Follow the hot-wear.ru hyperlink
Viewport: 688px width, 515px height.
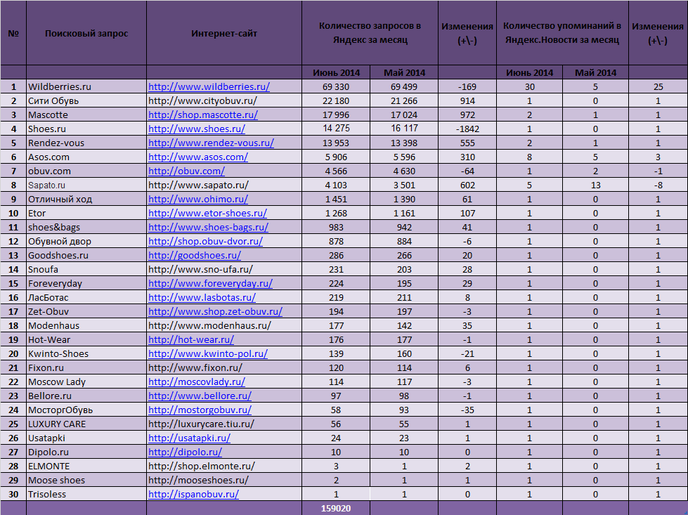[x=191, y=339]
